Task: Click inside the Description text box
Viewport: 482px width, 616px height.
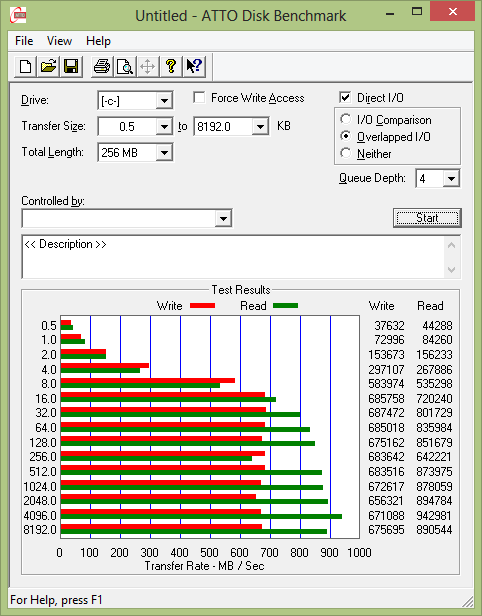Action: tap(234, 257)
